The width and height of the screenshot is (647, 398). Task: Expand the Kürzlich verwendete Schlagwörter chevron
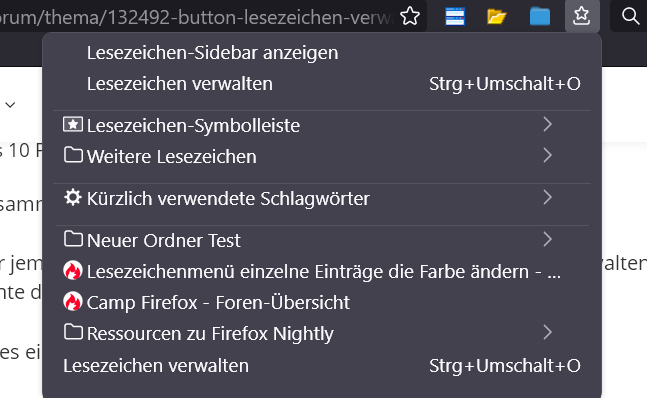[547, 198]
